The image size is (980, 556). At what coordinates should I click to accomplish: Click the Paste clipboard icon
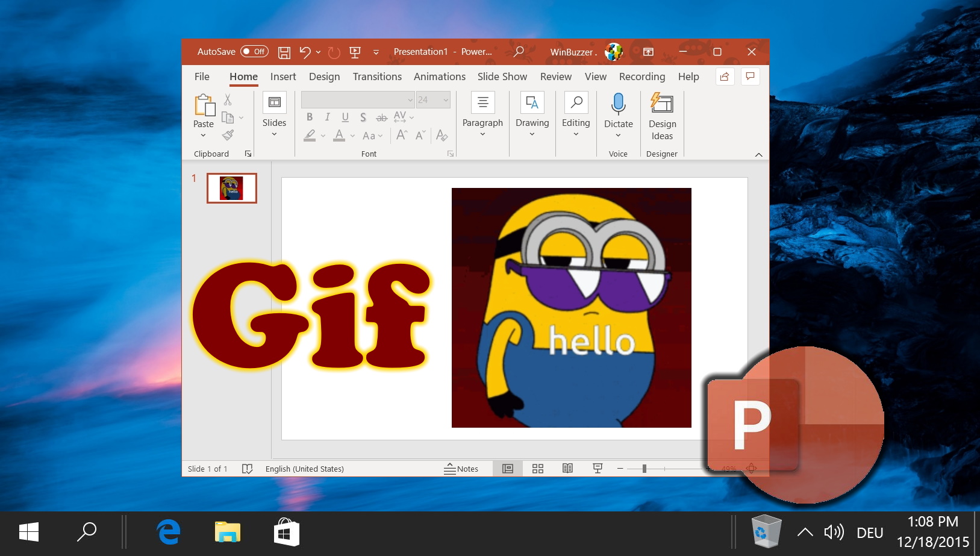tap(204, 105)
